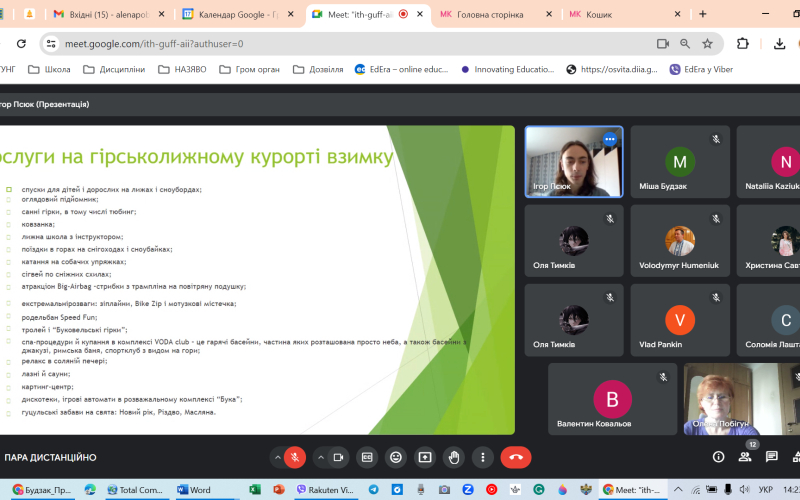Click camera permission icon in address bar

pos(662,44)
